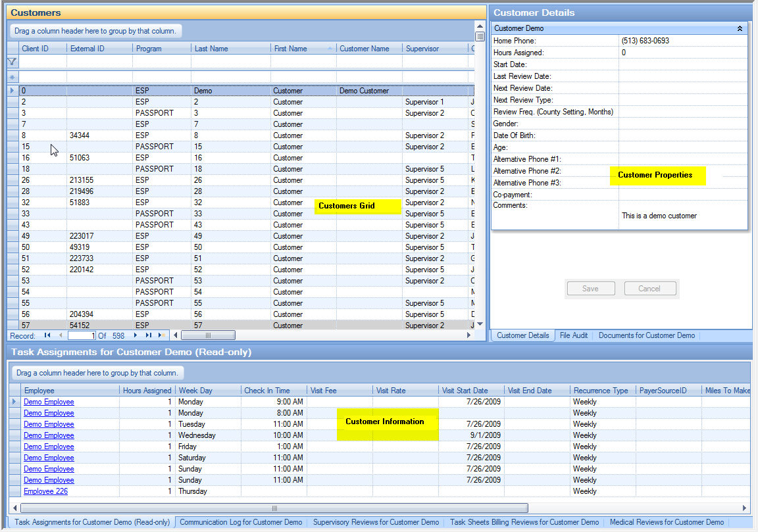Click the sort arrow on First Name column
This screenshot has width=758, height=532.
[330, 48]
